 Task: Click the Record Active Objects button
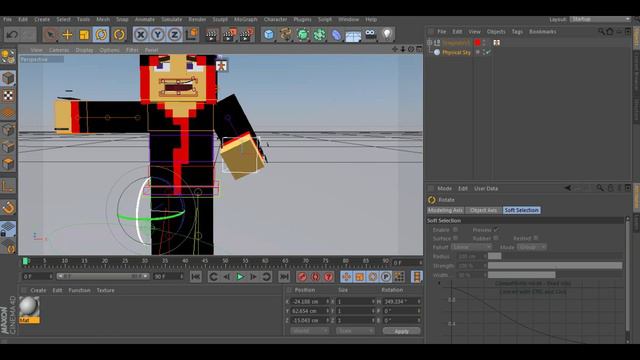point(302,277)
